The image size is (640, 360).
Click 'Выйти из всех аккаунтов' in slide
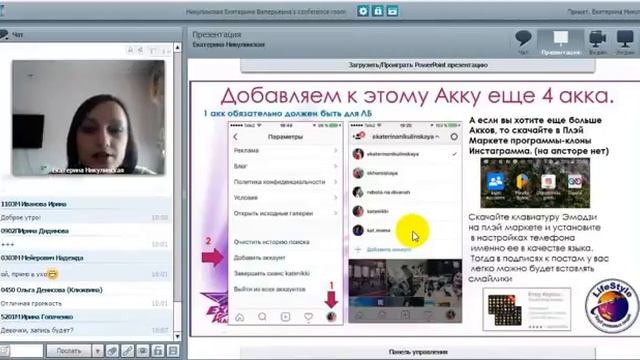pos(269,289)
